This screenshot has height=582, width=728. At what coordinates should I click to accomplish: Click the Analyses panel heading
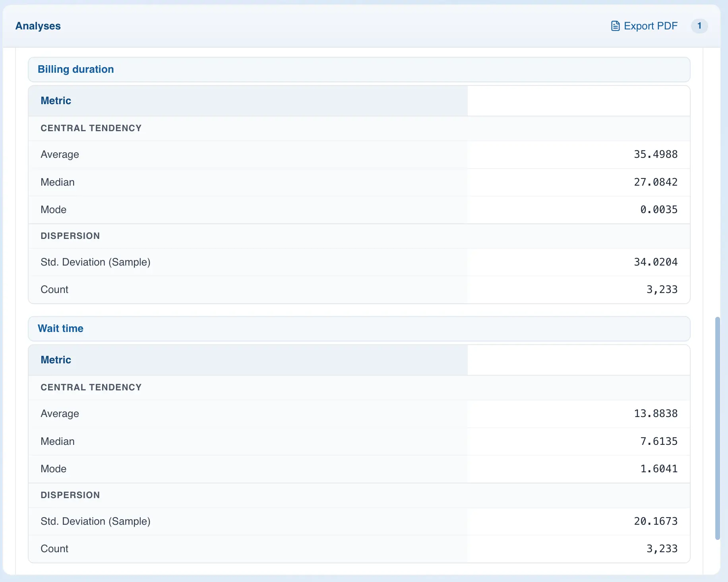click(x=38, y=26)
